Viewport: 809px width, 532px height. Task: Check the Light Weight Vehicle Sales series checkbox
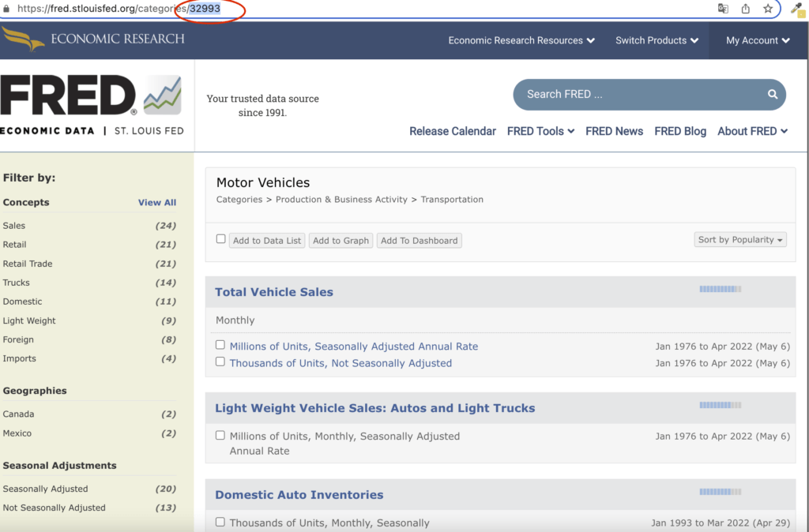pyautogui.click(x=220, y=435)
